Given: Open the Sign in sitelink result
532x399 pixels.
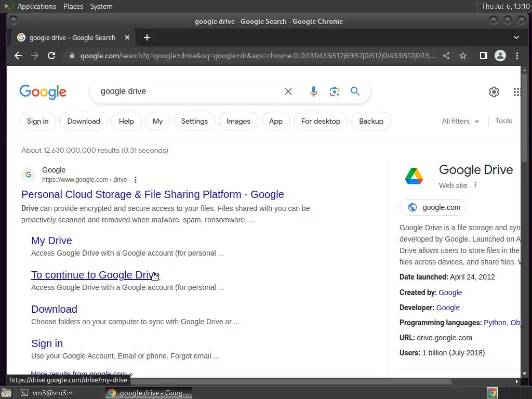Looking at the screenshot, I should pos(47,343).
